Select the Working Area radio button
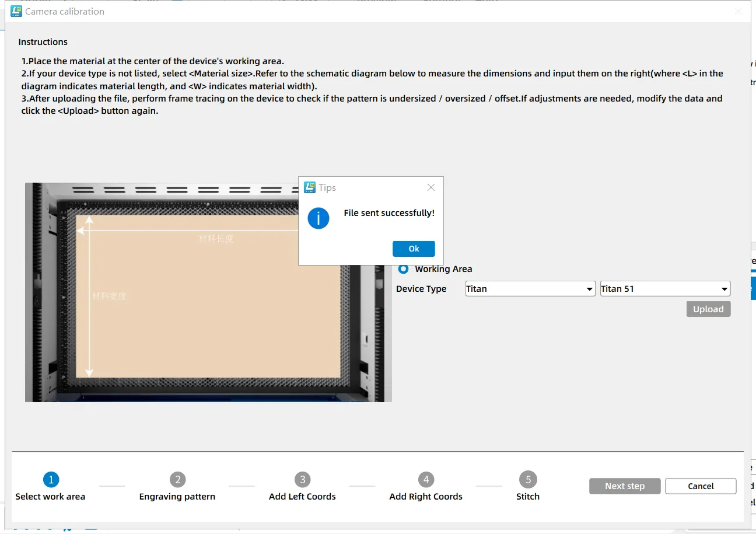The height and width of the screenshot is (534, 756). 403,269
